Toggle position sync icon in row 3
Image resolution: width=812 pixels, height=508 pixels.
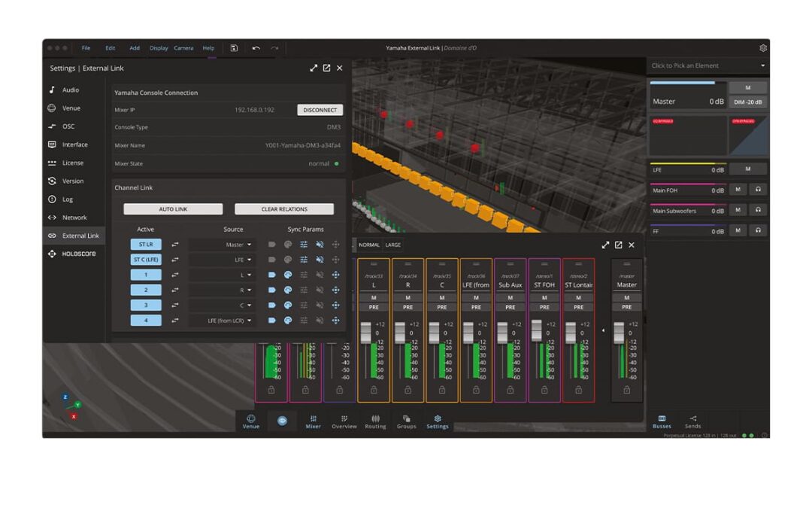point(335,305)
